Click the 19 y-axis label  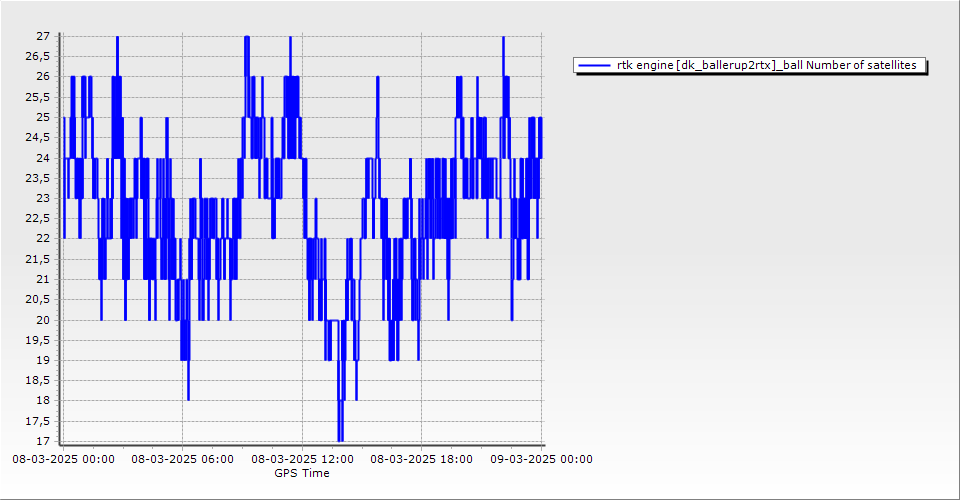click(43, 360)
